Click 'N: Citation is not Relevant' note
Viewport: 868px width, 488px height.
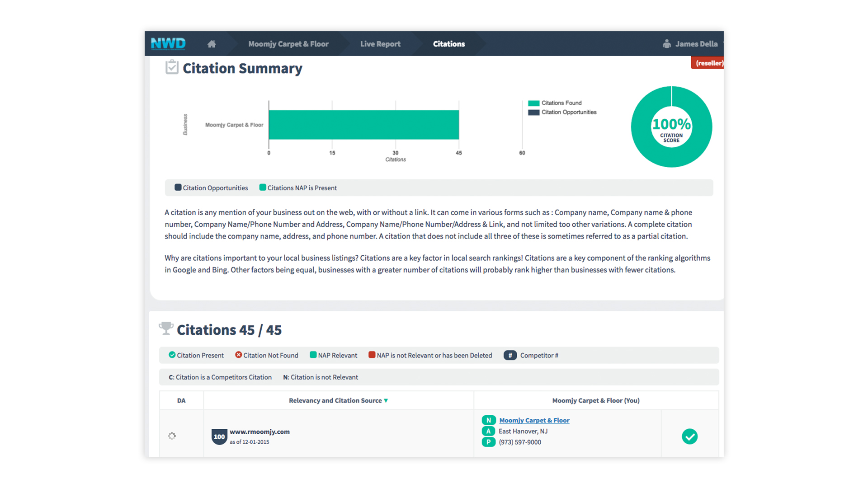(x=321, y=377)
